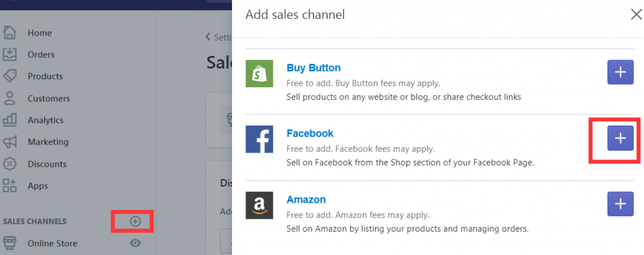The height and width of the screenshot is (255, 644).
Task: Go back using the Settings chevron
Action: pyautogui.click(x=209, y=37)
